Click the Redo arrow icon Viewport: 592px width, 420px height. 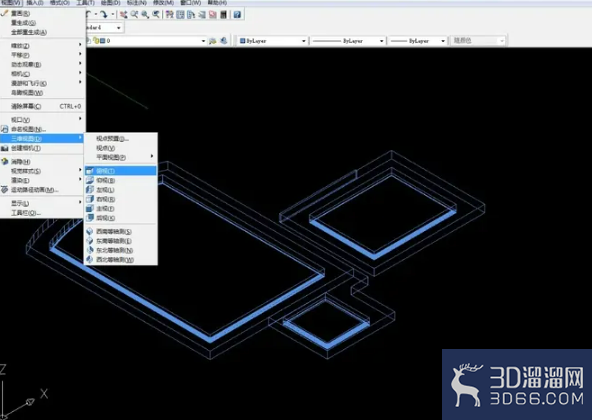tap(104, 14)
